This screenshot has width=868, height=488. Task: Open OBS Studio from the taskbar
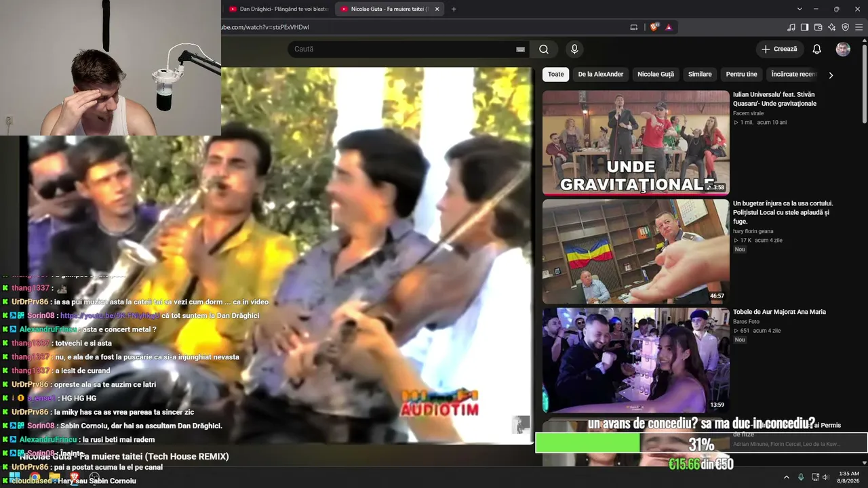[x=94, y=477]
